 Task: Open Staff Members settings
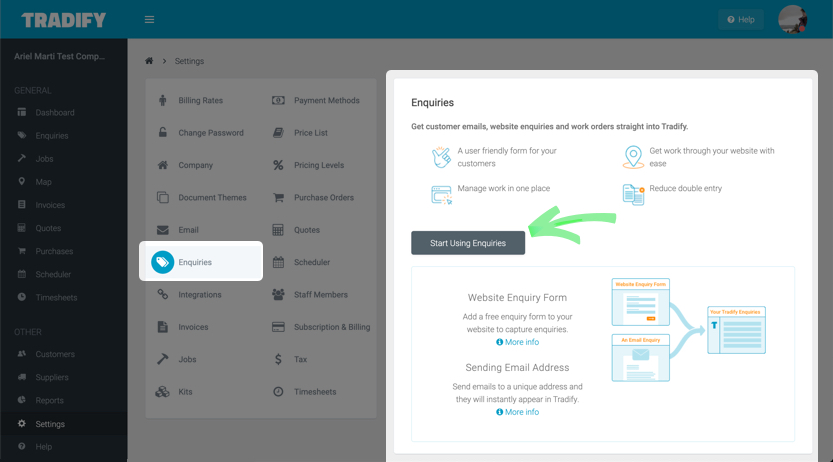coord(321,295)
